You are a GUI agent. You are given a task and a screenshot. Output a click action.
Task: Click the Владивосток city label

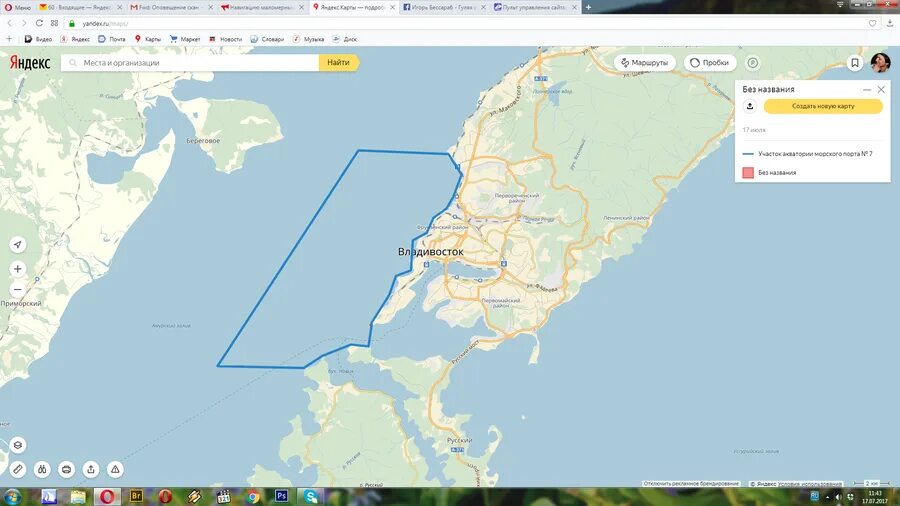click(430, 251)
